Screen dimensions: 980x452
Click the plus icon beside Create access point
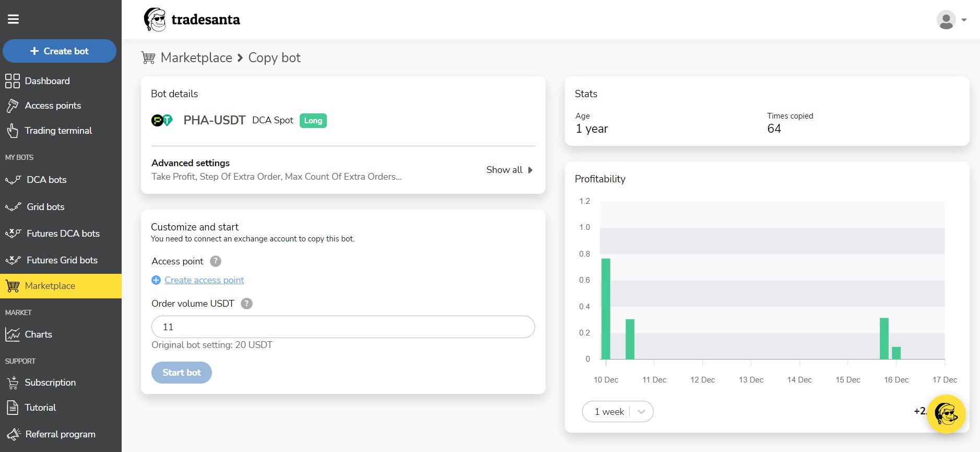tap(156, 280)
